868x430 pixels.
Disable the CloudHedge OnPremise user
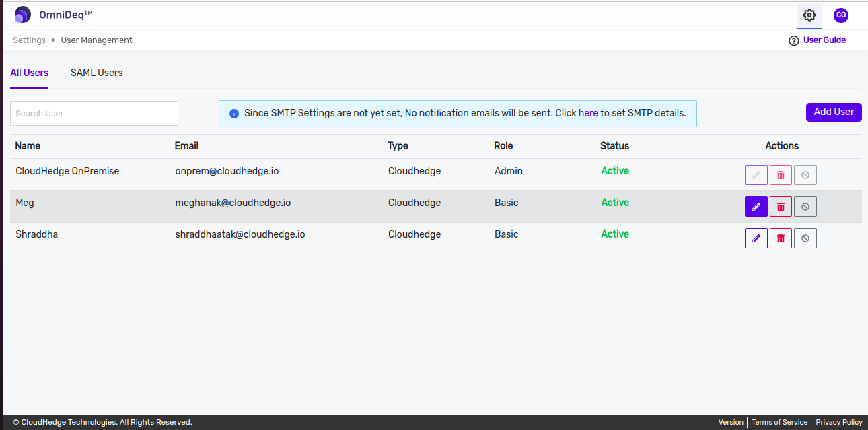(x=805, y=175)
